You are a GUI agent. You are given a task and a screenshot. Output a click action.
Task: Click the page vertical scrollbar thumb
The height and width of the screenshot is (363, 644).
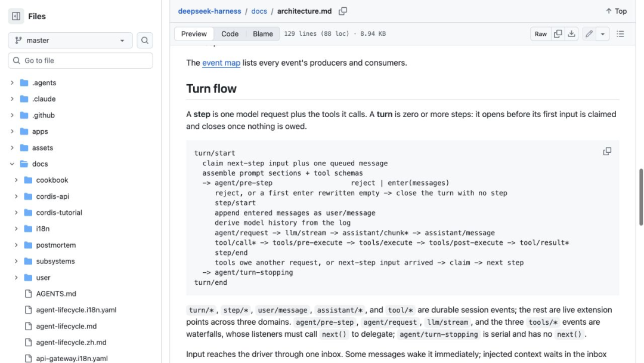[640, 197]
